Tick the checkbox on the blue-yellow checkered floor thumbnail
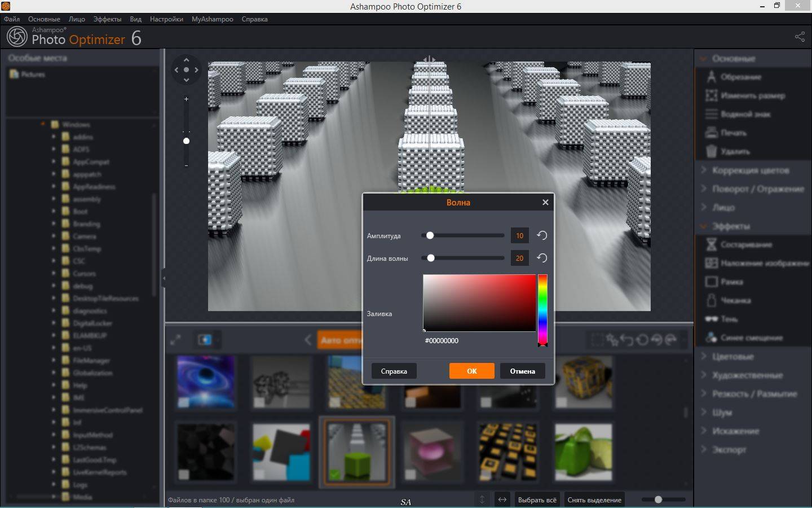812x508 pixels. (x=335, y=402)
